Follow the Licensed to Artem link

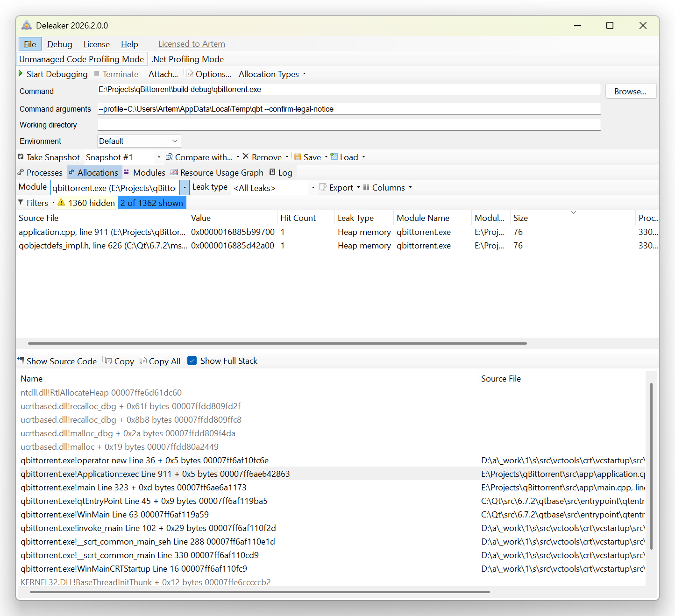[x=192, y=44]
